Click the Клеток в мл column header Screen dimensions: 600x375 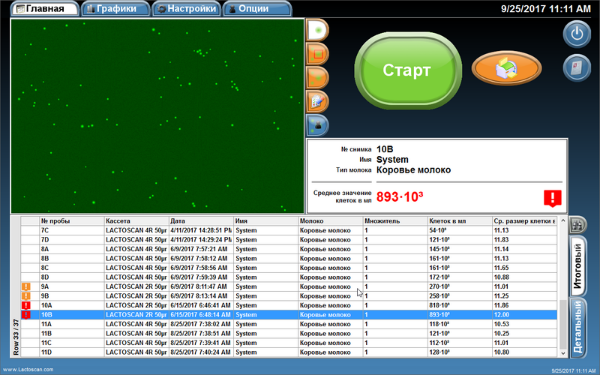[x=460, y=221]
